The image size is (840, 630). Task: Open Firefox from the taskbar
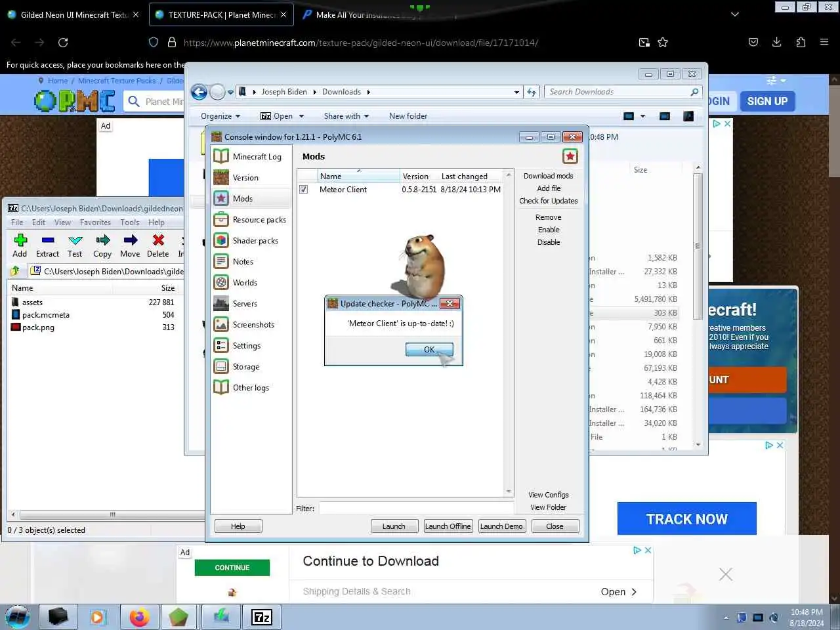click(x=139, y=617)
